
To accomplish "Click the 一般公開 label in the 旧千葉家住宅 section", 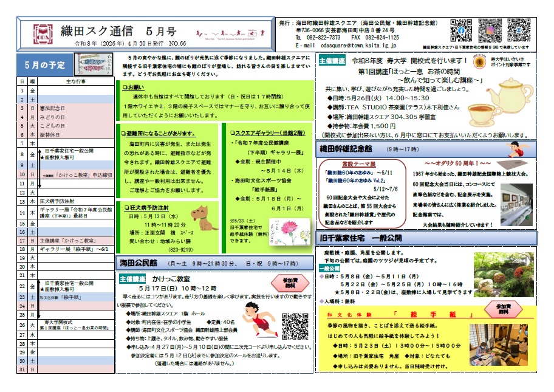I will coord(329,268).
